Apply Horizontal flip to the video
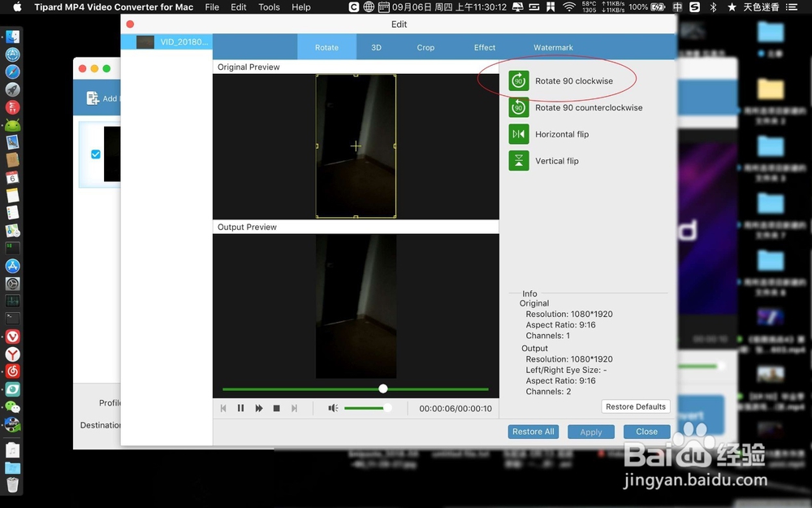The width and height of the screenshot is (812, 508). coord(518,134)
